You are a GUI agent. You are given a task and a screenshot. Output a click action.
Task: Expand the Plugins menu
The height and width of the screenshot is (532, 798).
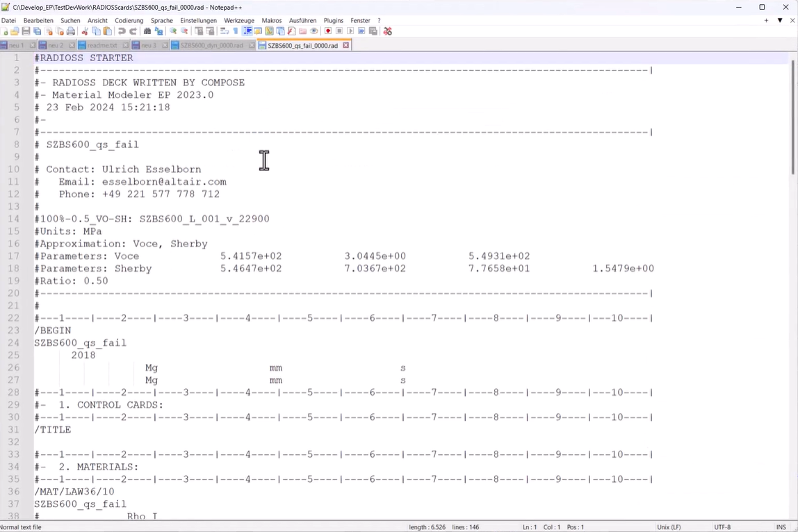[334, 20]
